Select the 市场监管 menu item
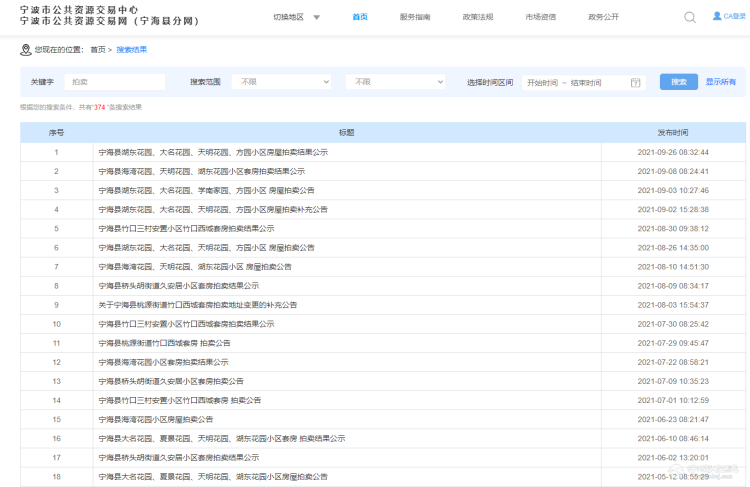Image resolution: width=750 pixels, height=487 pixels. [541, 17]
